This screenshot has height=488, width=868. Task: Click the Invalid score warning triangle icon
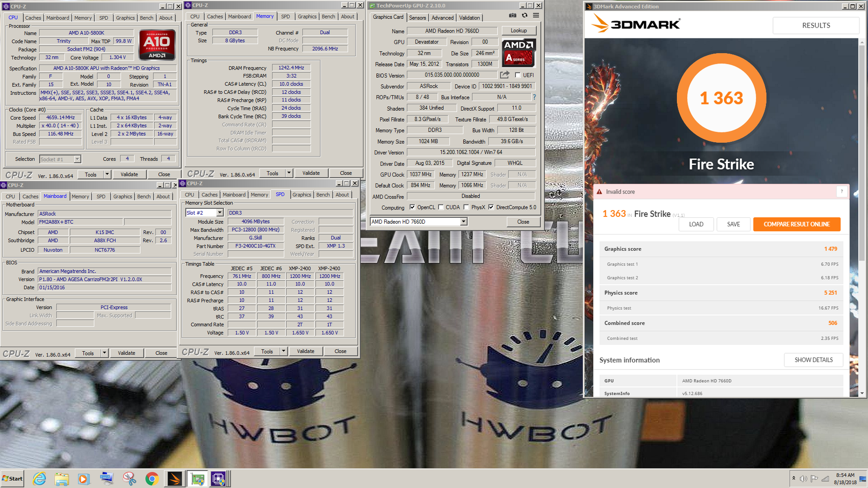click(x=599, y=192)
